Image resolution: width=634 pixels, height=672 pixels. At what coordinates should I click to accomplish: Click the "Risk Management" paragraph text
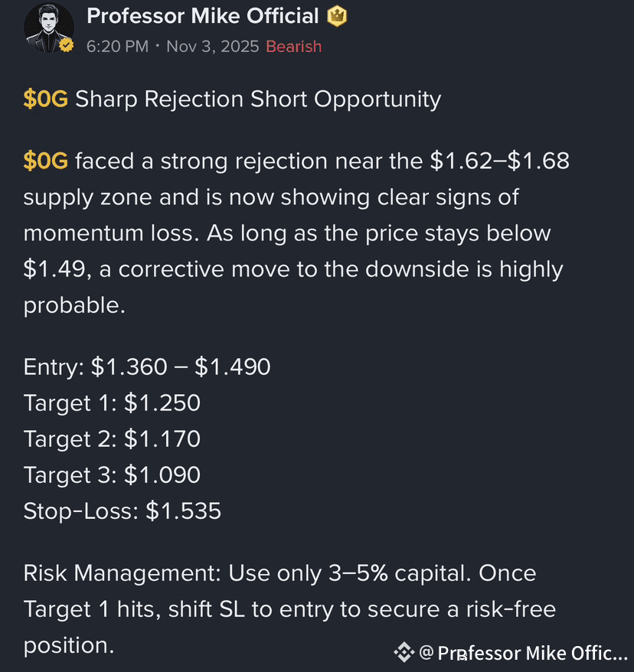point(289,609)
